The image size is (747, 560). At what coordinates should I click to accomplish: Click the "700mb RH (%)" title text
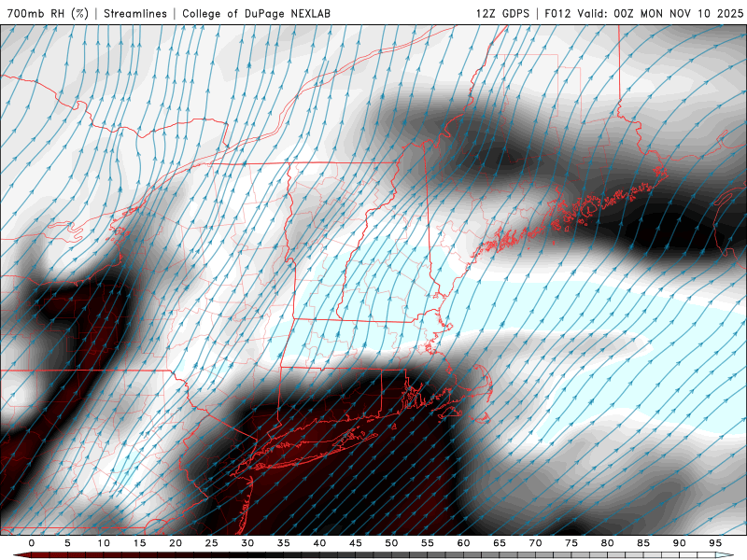48,13
